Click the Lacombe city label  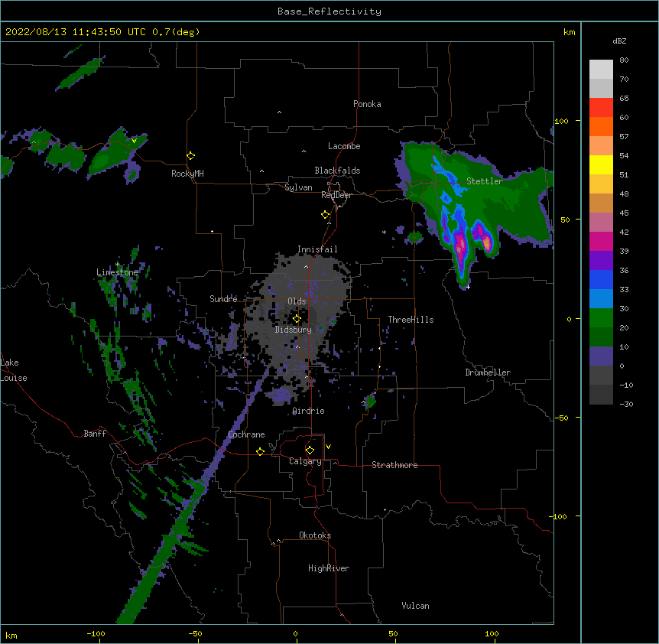pyautogui.click(x=344, y=146)
